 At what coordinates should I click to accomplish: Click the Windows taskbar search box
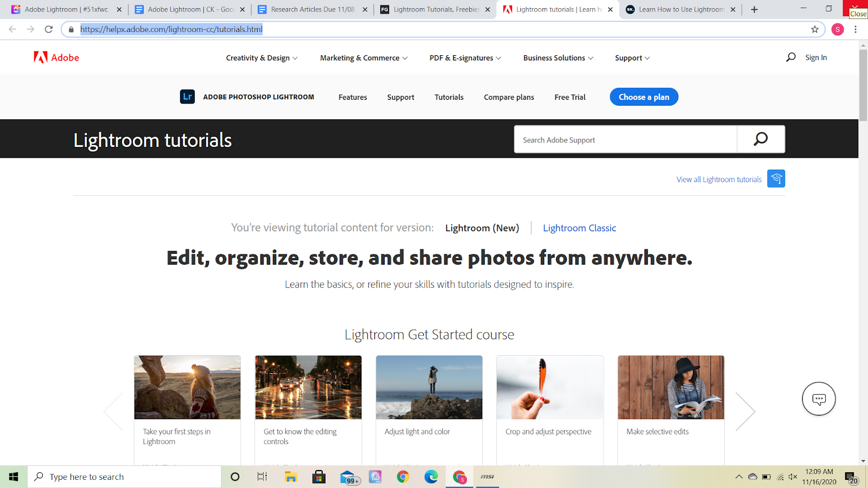click(125, 477)
